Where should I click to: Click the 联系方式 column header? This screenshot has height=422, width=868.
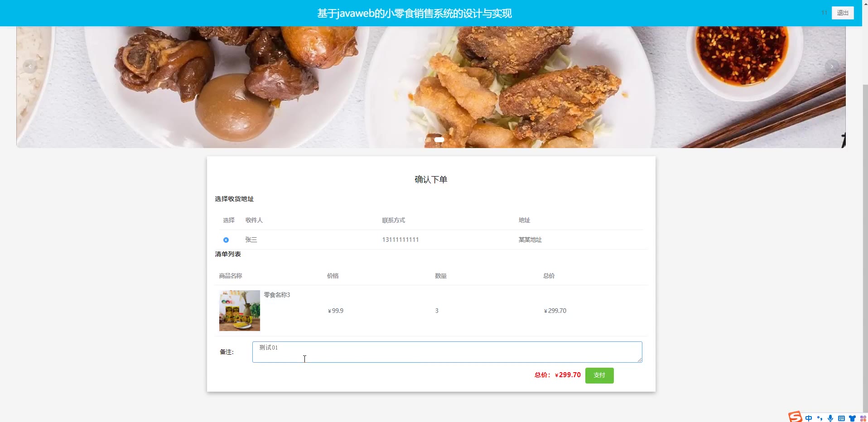pos(393,220)
